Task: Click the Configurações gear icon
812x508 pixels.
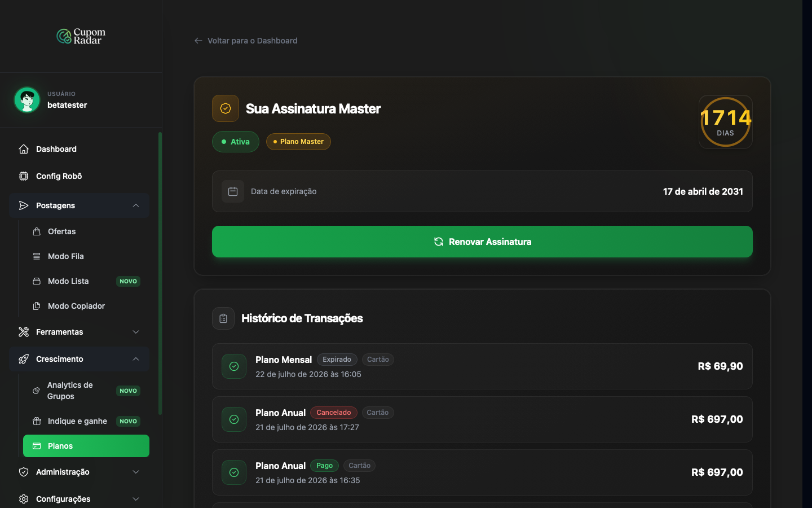Action: click(24, 499)
